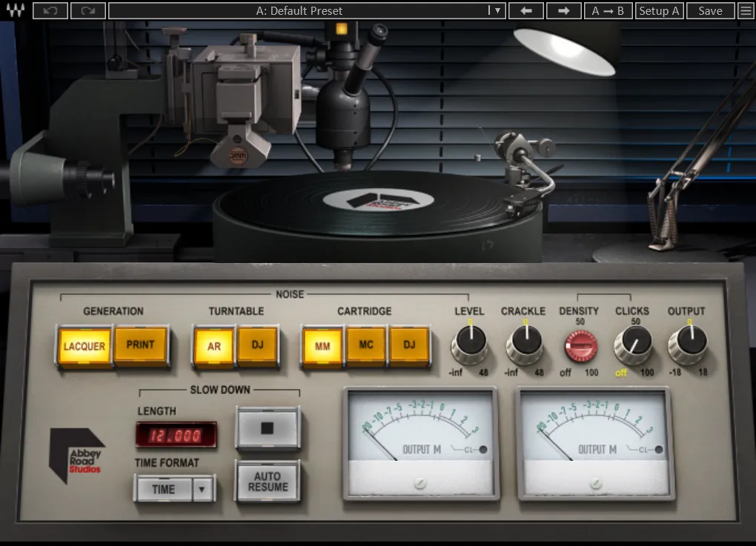Image resolution: width=756 pixels, height=546 pixels.
Task: Expand the Time Format dropdown arrow
Action: [x=202, y=489]
